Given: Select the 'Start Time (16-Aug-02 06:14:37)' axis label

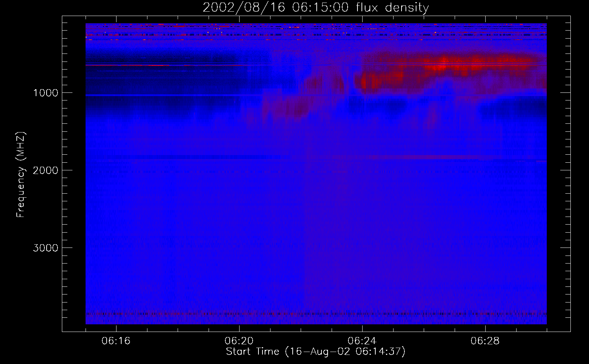Looking at the screenshot, I should point(316,352).
